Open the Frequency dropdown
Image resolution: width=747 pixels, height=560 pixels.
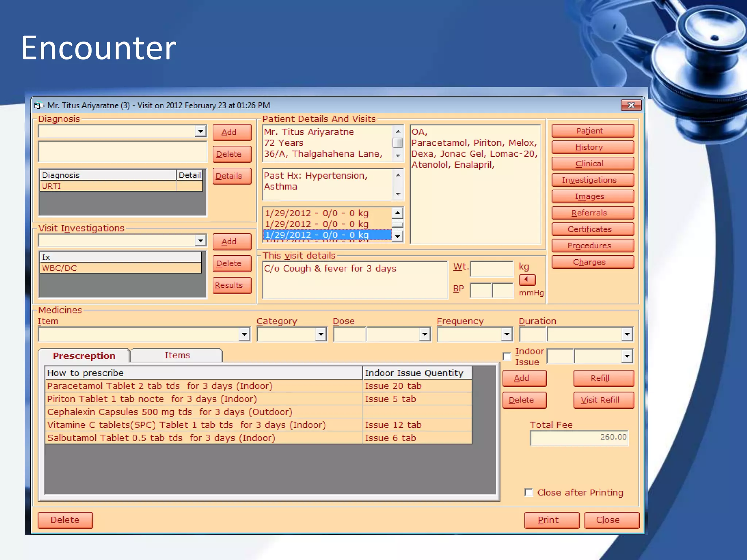click(x=506, y=334)
